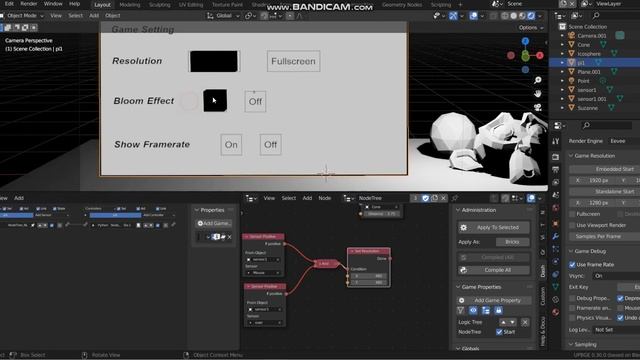This screenshot has width=640, height=360.
Task: Switch to the Modeling workspace tab
Action: pos(130,5)
